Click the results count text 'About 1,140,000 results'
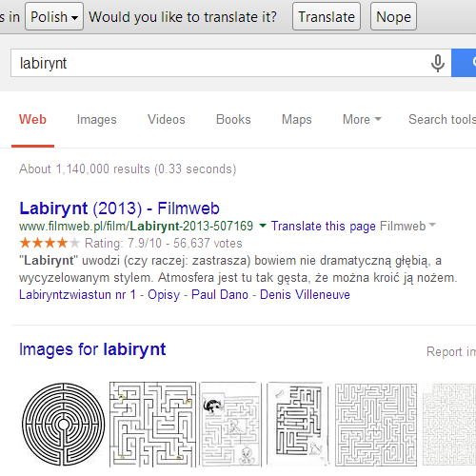 click(85, 169)
